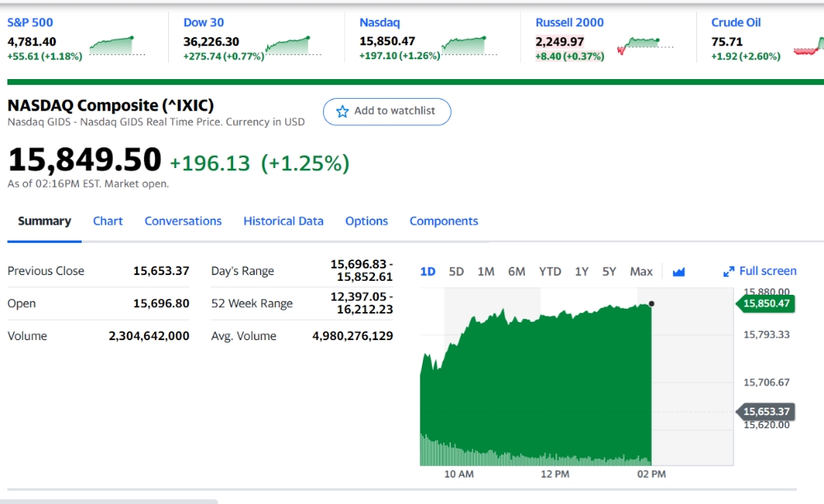Select the 1D chart range
Image resolution: width=824 pixels, height=504 pixels.
click(428, 272)
